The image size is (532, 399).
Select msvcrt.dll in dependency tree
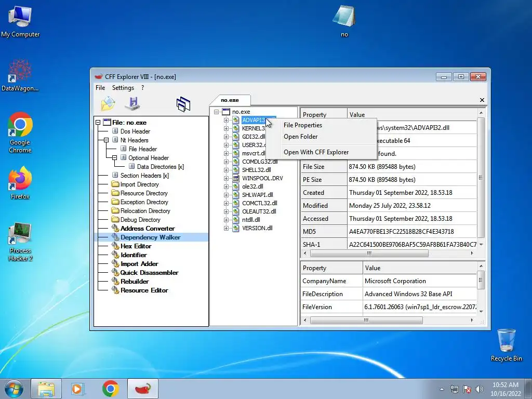point(254,153)
